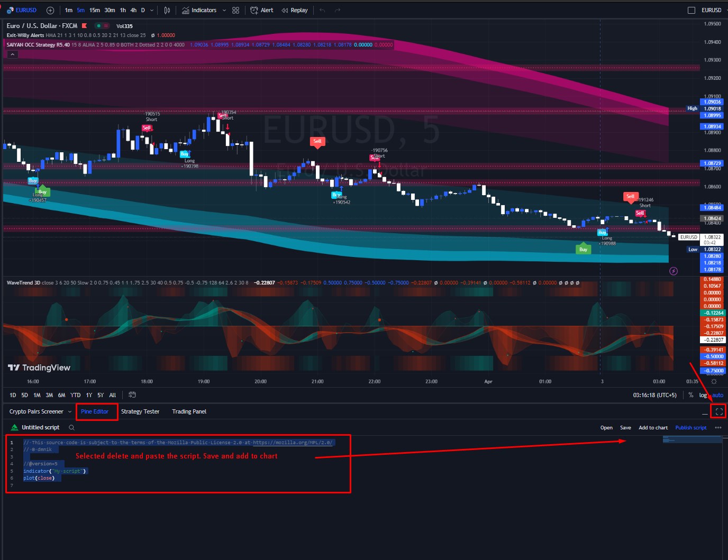
Task: Set date range to 1D
Action: click(13, 395)
